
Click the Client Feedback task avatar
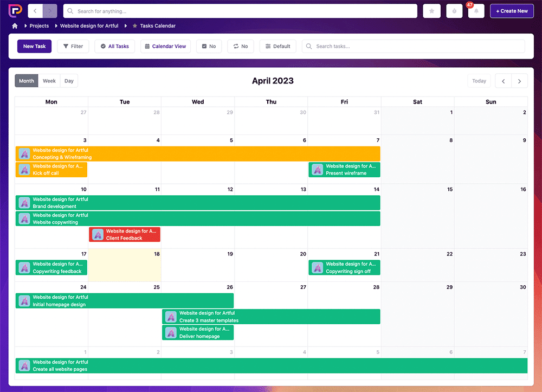[x=98, y=235]
